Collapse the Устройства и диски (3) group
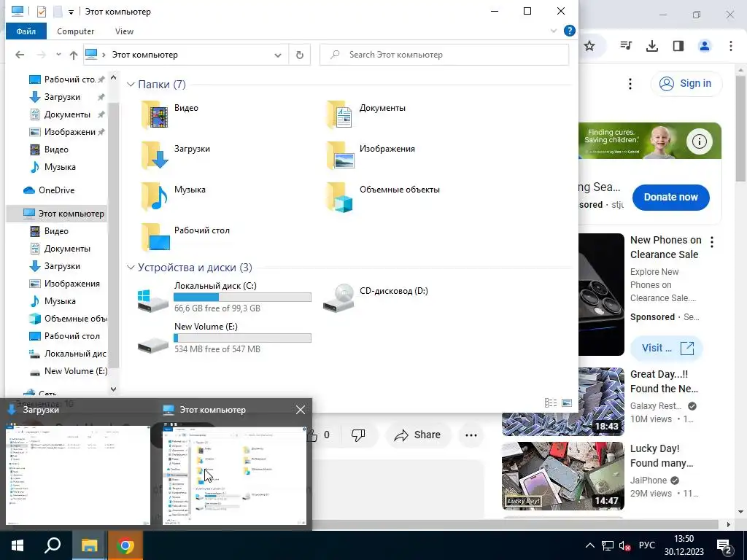The height and width of the screenshot is (560, 747). (x=131, y=268)
